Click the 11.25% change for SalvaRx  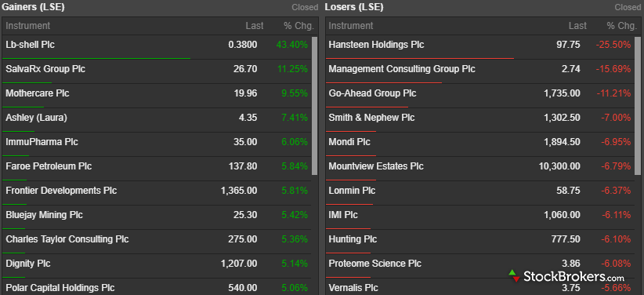point(292,69)
